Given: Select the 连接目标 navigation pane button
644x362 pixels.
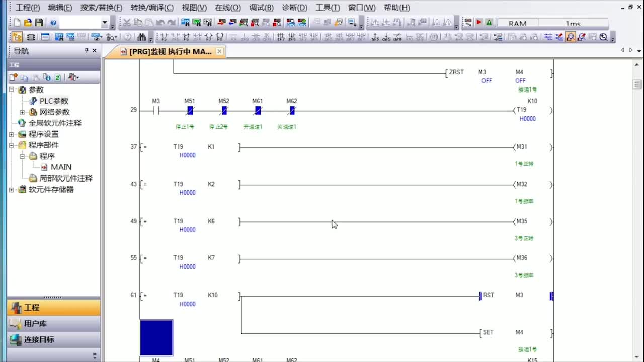Looking at the screenshot, I should [x=53, y=339].
